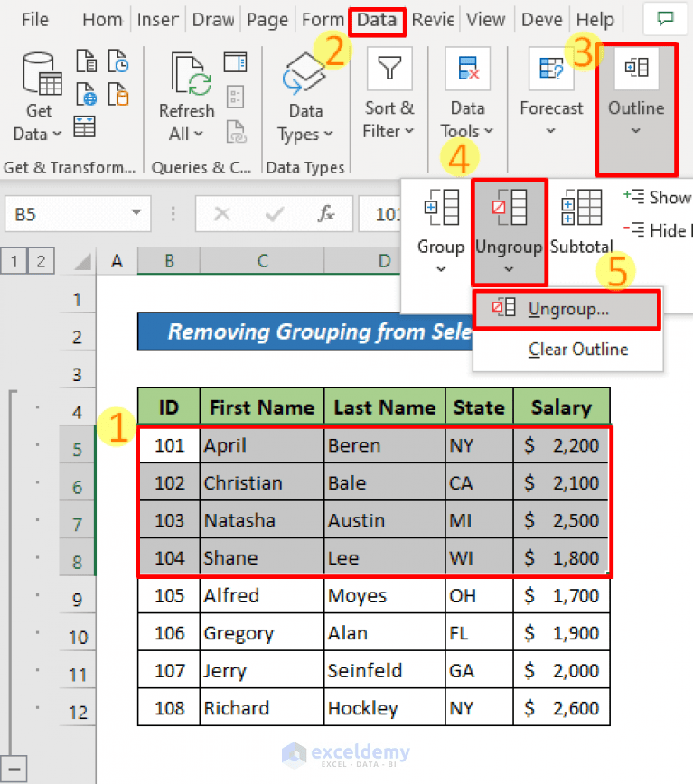
Task: Show outline level 2
Action: [x=41, y=261]
